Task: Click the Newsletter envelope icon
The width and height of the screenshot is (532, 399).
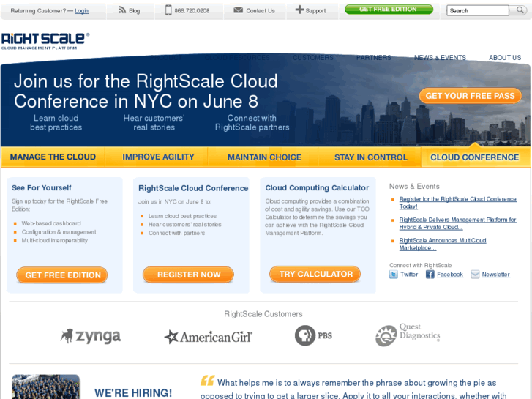Action: pos(475,275)
